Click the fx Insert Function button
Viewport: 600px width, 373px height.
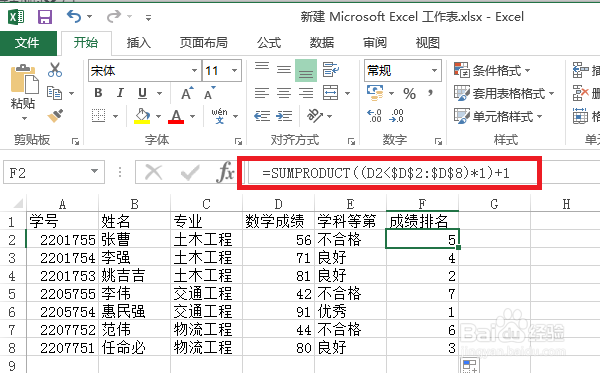pyautogui.click(x=225, y=173)
